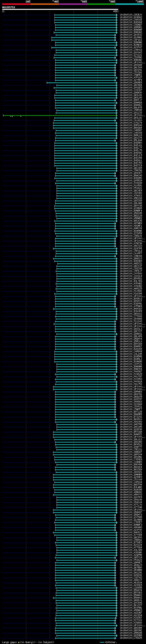Select hit UniRef100_Q00043
Image resolution: width=146 pixels, height=644 pixels.
point(131,53)
